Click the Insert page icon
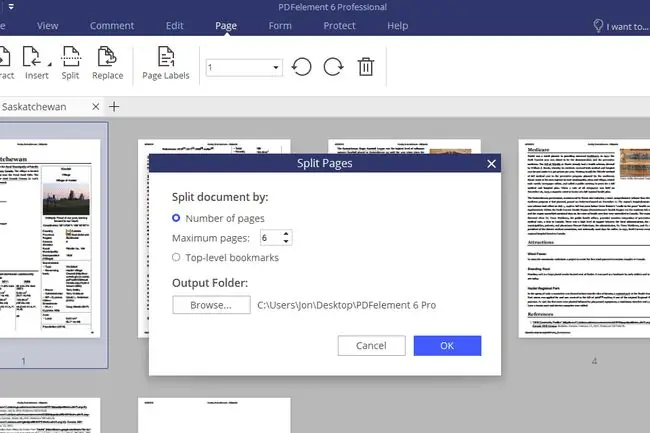The image size is (650, 433). point(32,57)
